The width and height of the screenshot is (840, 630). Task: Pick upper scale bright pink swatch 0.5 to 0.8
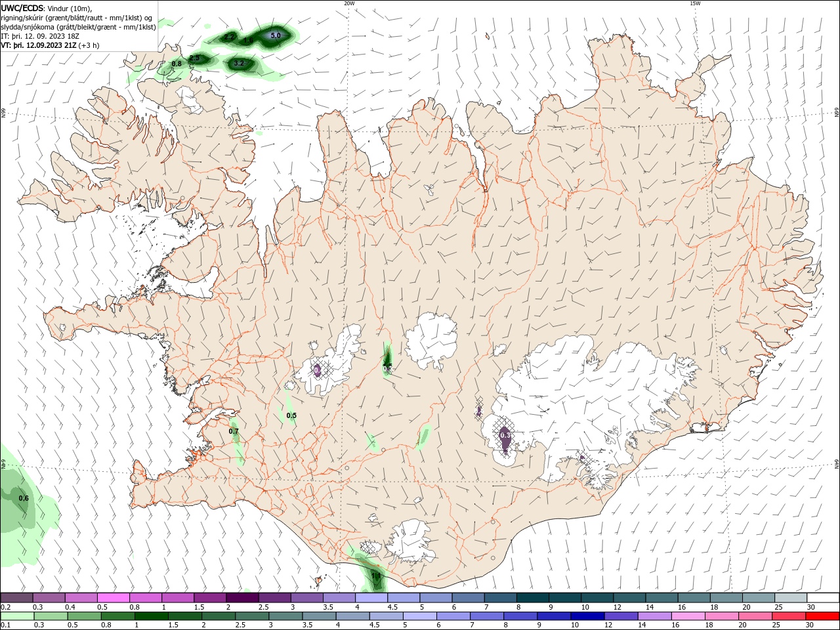point(114,598)
